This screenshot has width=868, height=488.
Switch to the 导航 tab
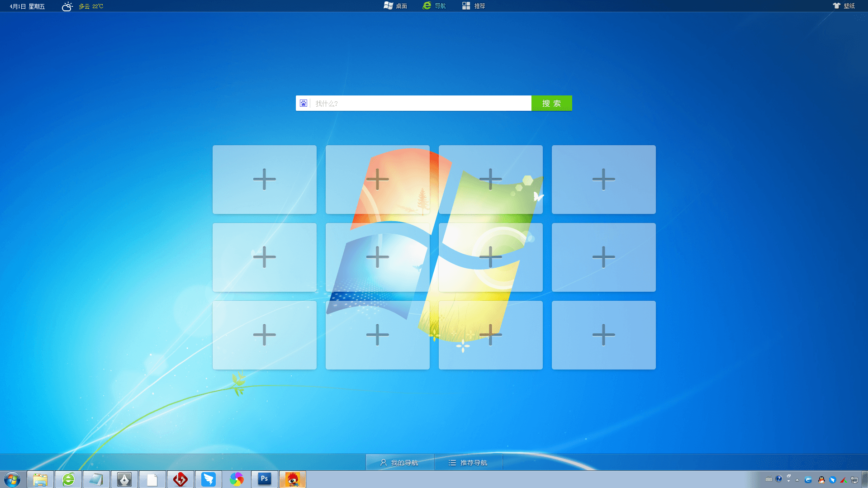(434, 6)
